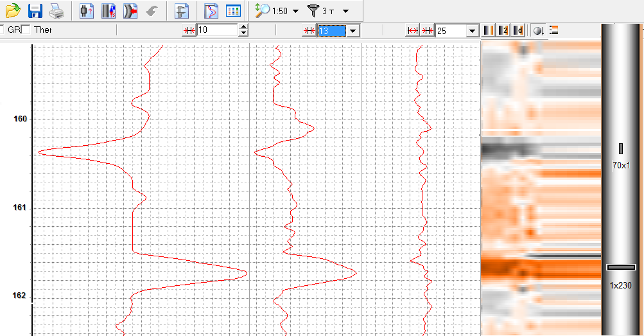
Task: Click the expand-scale arrows icon beside 25
Action: (x=412, y=30)
